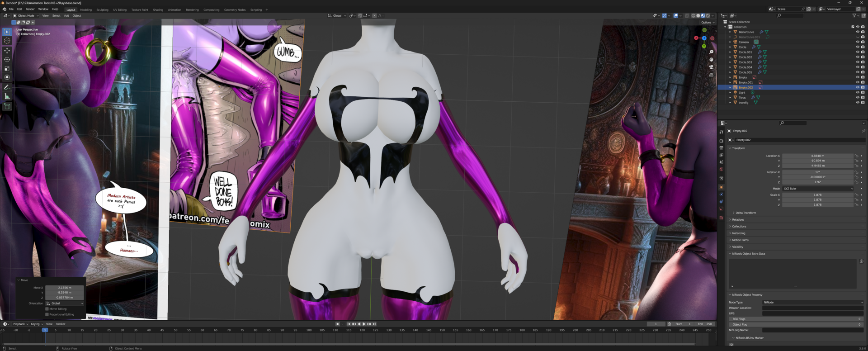Open the viewport Options dropdown

pos(708,22)
